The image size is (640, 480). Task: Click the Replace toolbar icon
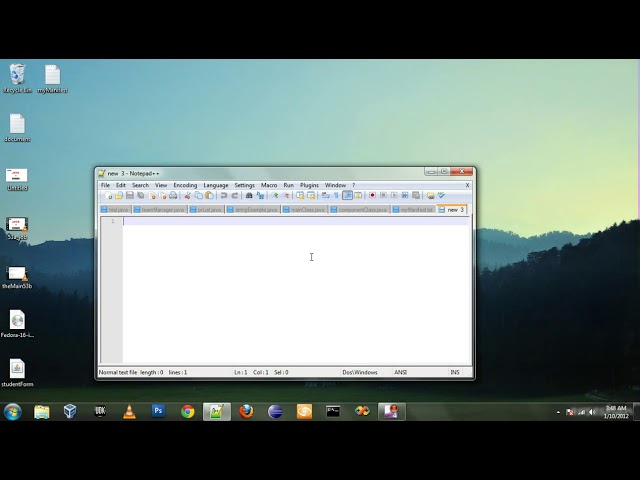point(260,196)
